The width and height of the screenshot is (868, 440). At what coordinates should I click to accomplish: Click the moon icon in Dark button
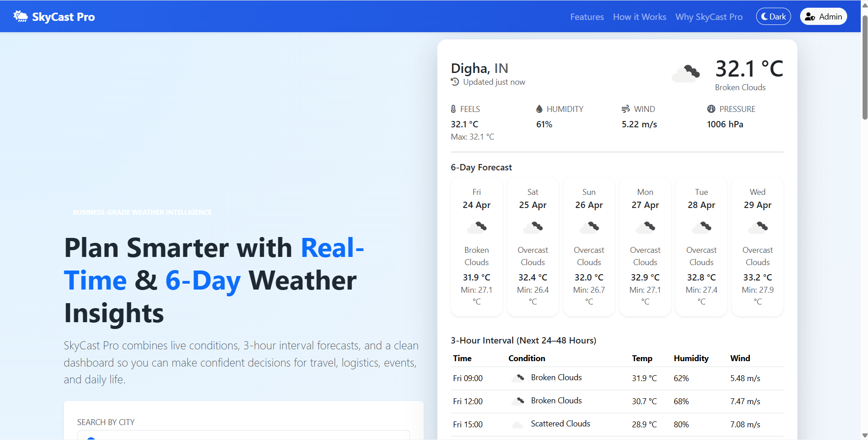pyautogui.click(x=764, y=17)
